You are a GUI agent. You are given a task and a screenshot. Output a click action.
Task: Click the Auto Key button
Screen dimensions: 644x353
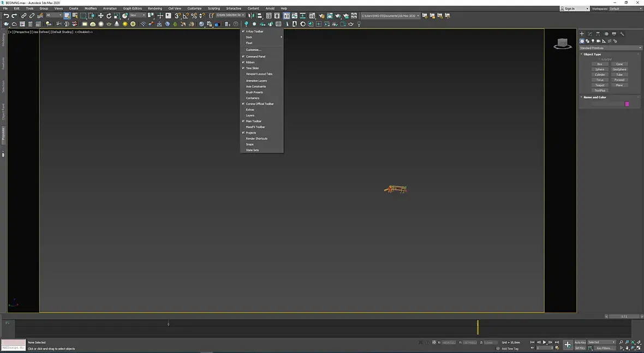tap(580, 342)
